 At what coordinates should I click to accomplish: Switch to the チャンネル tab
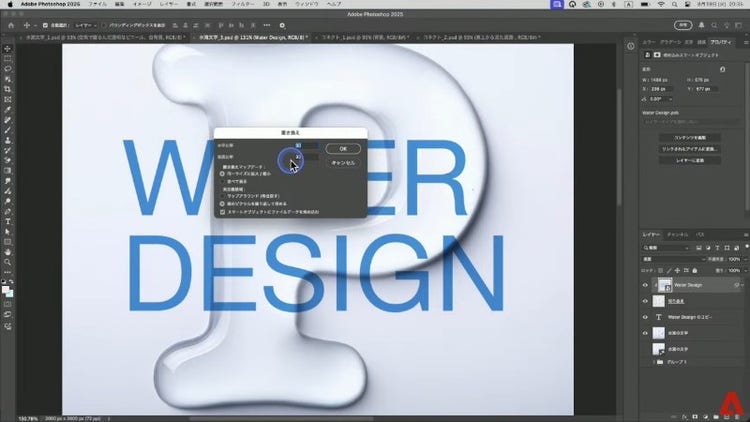pyautogui.click(x=676, y=234)
